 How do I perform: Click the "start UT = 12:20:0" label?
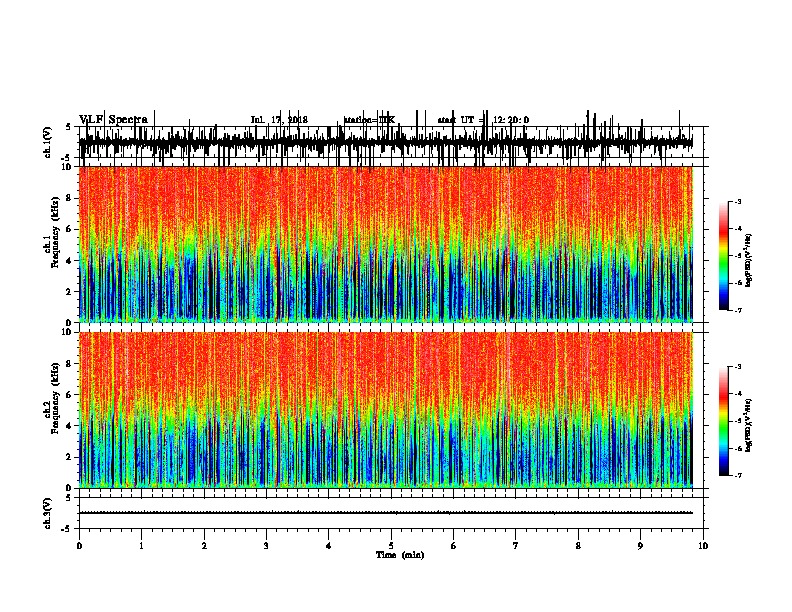(x=483, y=120)
